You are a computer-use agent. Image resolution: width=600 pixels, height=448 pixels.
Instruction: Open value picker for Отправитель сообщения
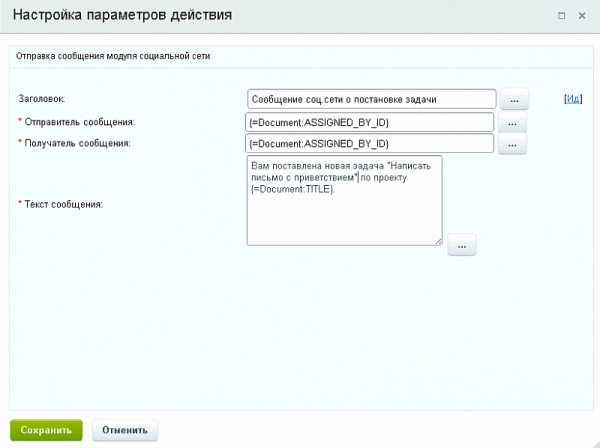pos(513,122)
